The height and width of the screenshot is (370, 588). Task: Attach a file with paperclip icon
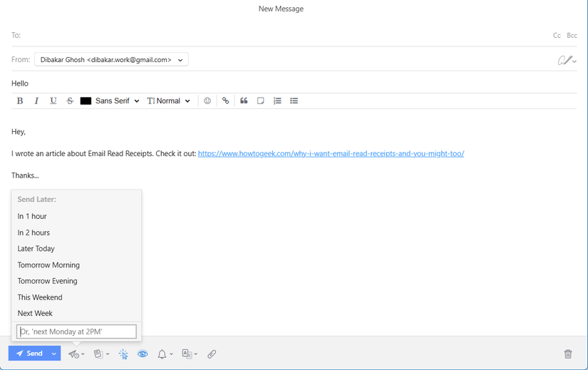click(x=212, y=354)
